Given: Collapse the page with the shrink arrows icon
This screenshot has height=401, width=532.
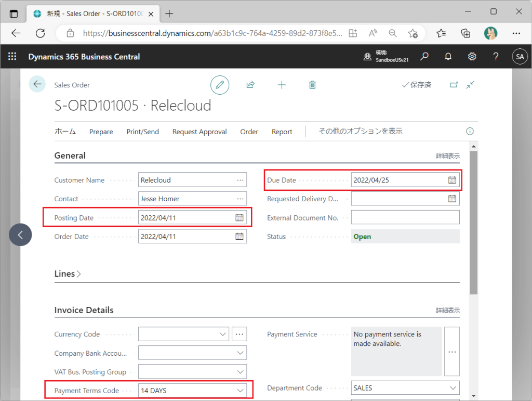Looking at the screenshot, I should tap(470, 85).
